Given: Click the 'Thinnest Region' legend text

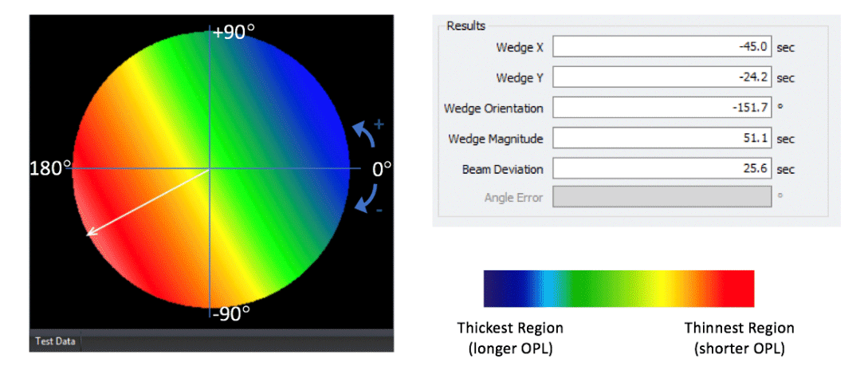Looking at the screenshot, I should click(739, 328).
